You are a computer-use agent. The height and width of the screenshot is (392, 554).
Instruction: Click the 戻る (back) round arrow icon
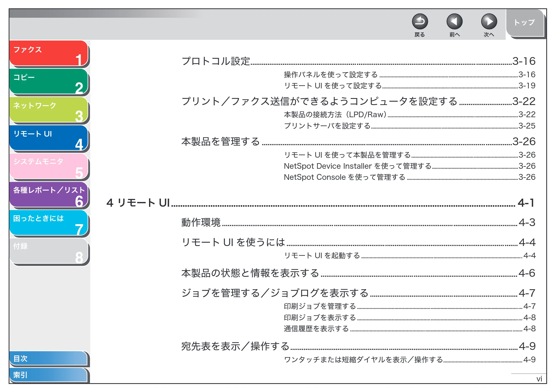pos(420,21)
